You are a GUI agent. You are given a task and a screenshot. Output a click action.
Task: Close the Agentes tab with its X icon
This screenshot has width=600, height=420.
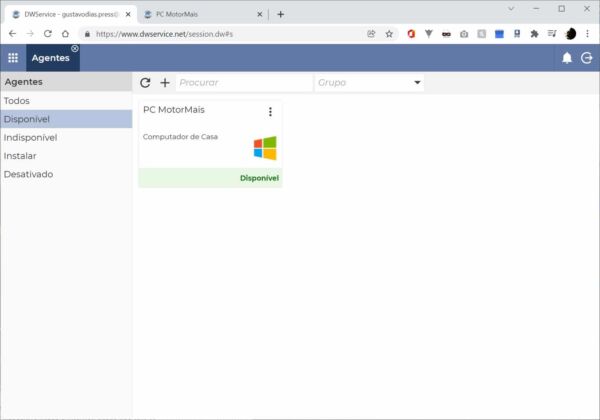tap(75, 49)
